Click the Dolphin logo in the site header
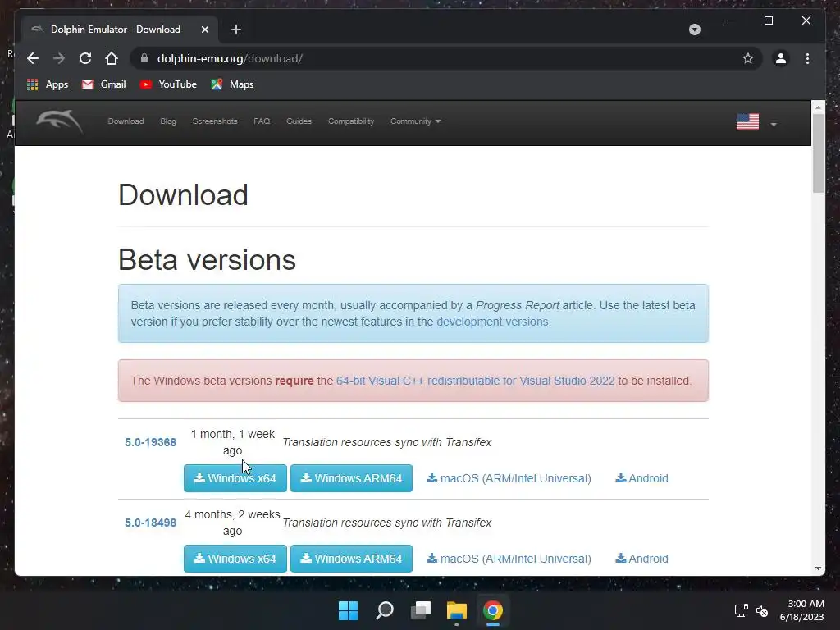This screenshot has height=630, width=840. [59, 121]
